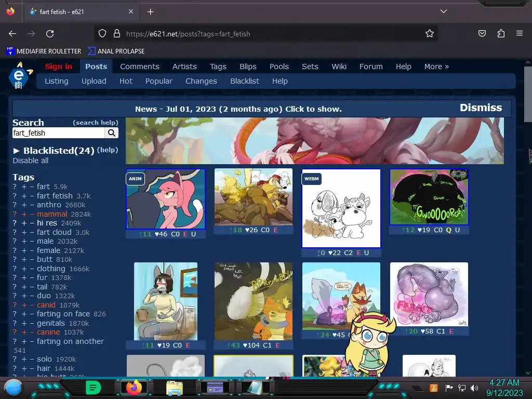Click the Firefox logo in the title bar
The width and height of the screenshot is (532, 399).
[10, 11]
